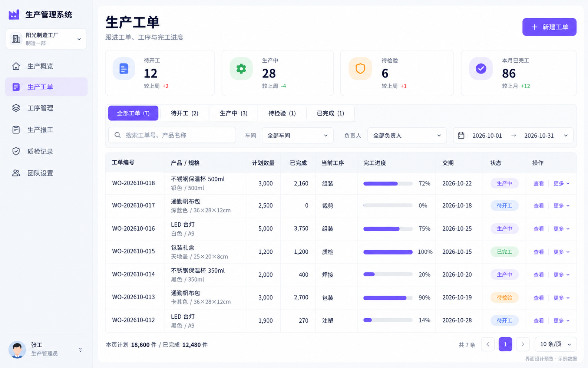Click the building icon for 阳光制造工厂
Image resolution: width=588 pixels, height=368 pixels.
16,39
